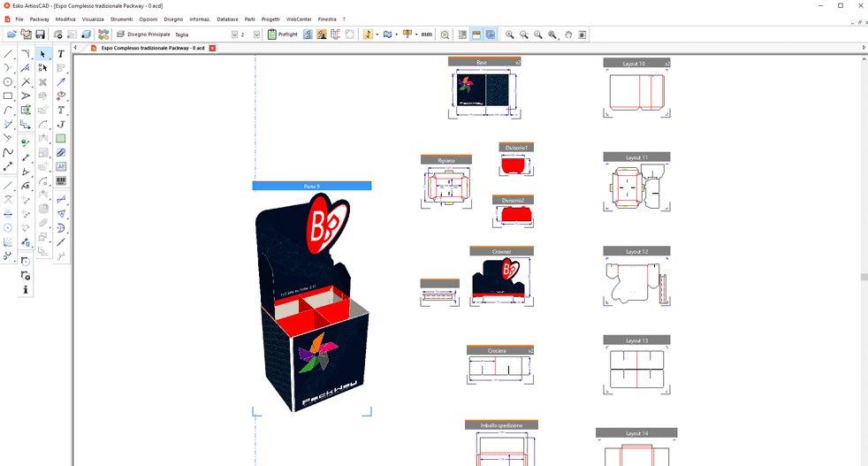Screen dimensions: 868x466
Task: Select the Pan hand tool
Action: click(568, 34)
